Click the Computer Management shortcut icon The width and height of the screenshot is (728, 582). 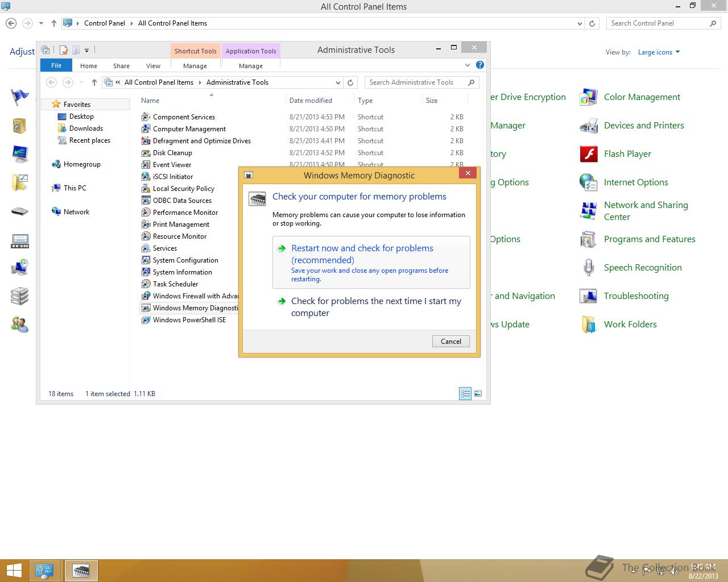[146, 129]
